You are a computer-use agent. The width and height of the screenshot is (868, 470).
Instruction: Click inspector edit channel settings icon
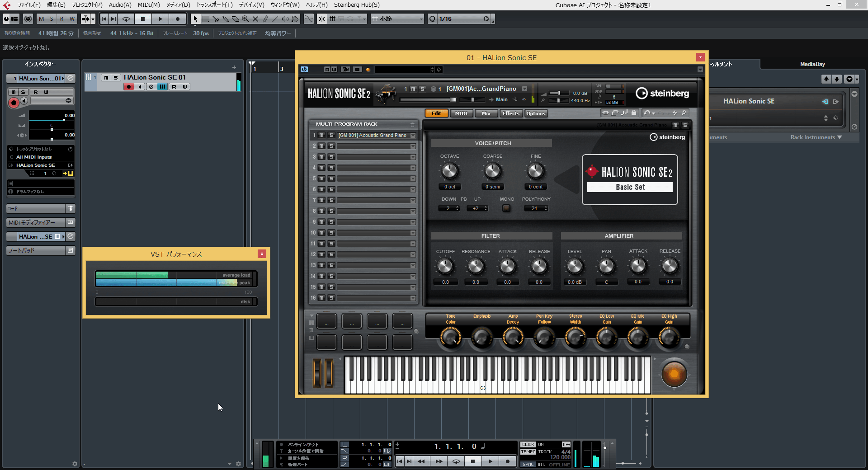(x=71, y=78)
